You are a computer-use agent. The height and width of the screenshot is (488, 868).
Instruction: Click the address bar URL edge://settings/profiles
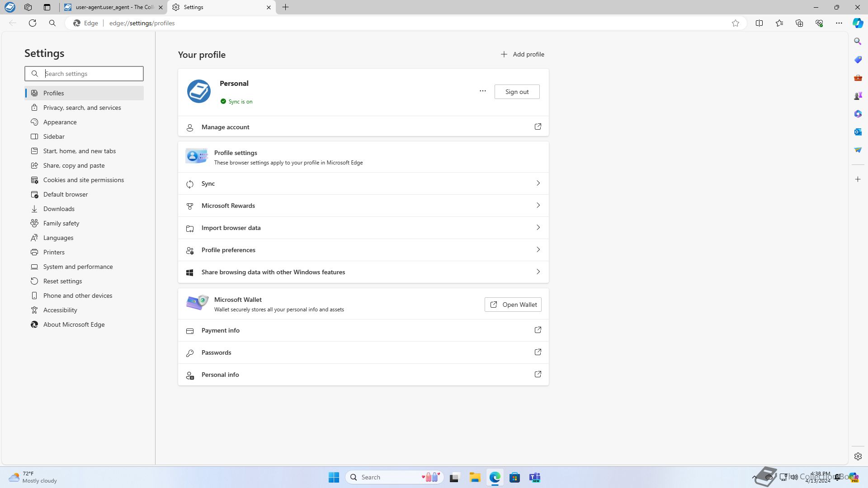pyautogui.click(x=142, y=23)
